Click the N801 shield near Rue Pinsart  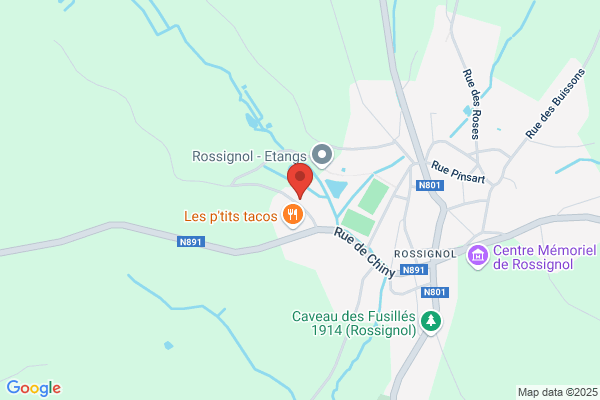click(x=430, y=186)
